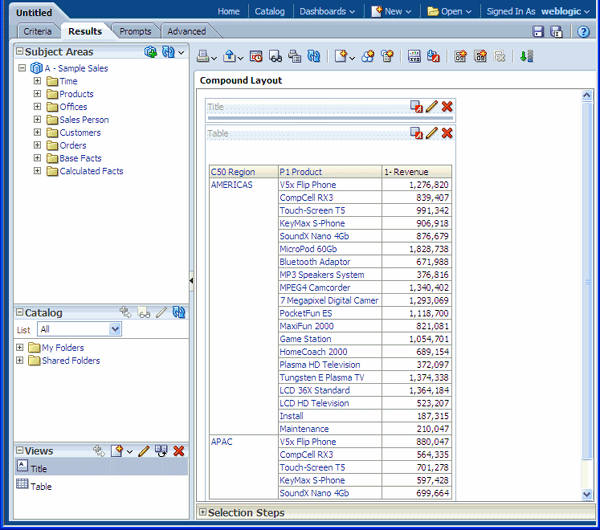This screenshot has width=600, height=530.
Task: Collapse the Subject Areas pane
Action: point(19,51)
